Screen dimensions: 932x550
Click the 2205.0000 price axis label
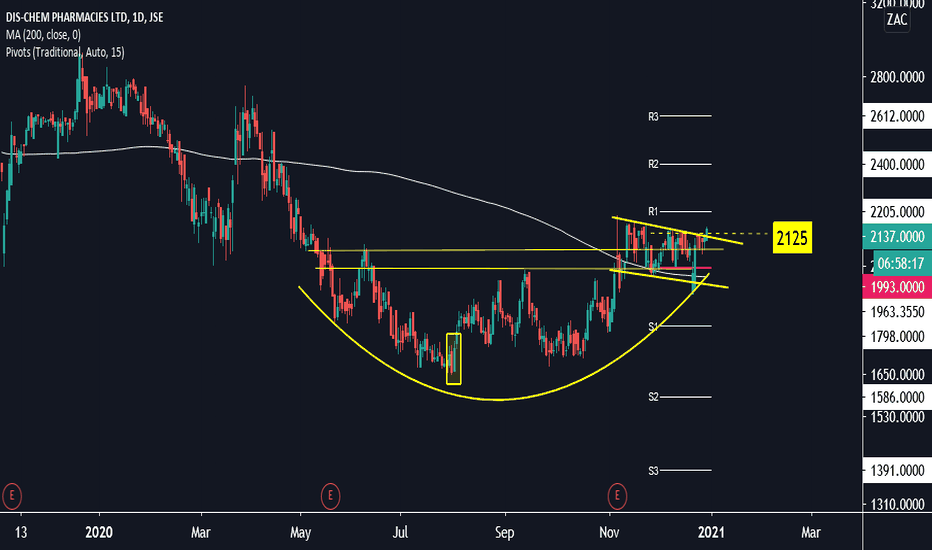click(897, 212)
